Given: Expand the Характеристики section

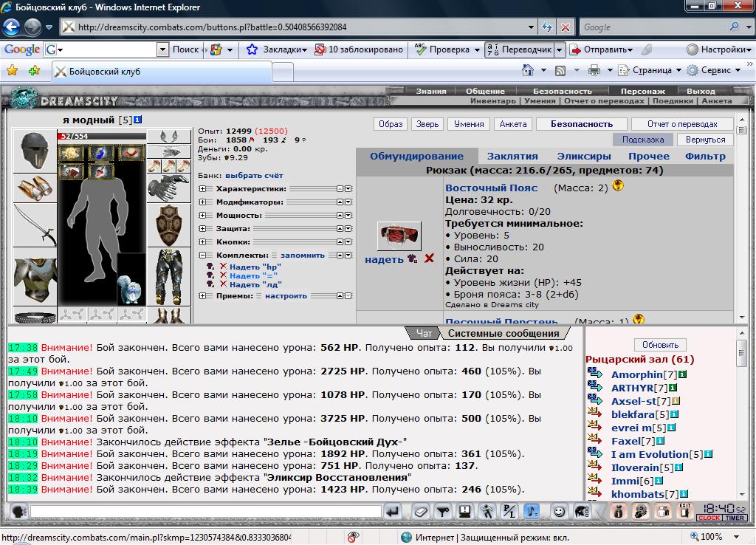Looking at the screenshot, I should pyautogui.click(x=202, y=188).
